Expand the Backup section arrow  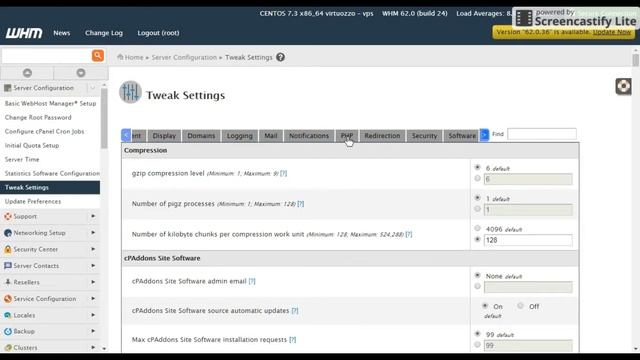(x=93, y=331)
